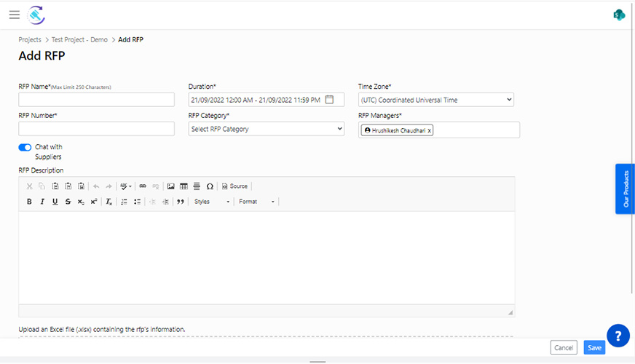Viewport: 635px width, 364px height.
Task: Open the help question mark button
Action: point(618,336)
